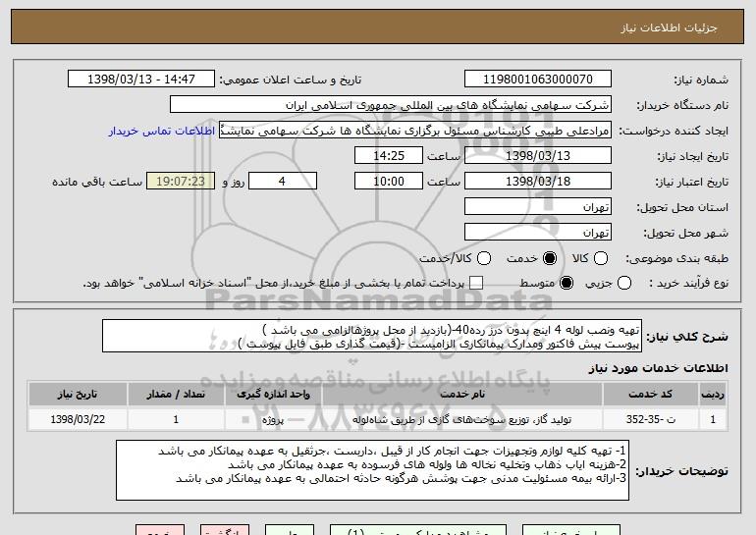Click the واحد اندازه گیری column header

click(273, 395)
